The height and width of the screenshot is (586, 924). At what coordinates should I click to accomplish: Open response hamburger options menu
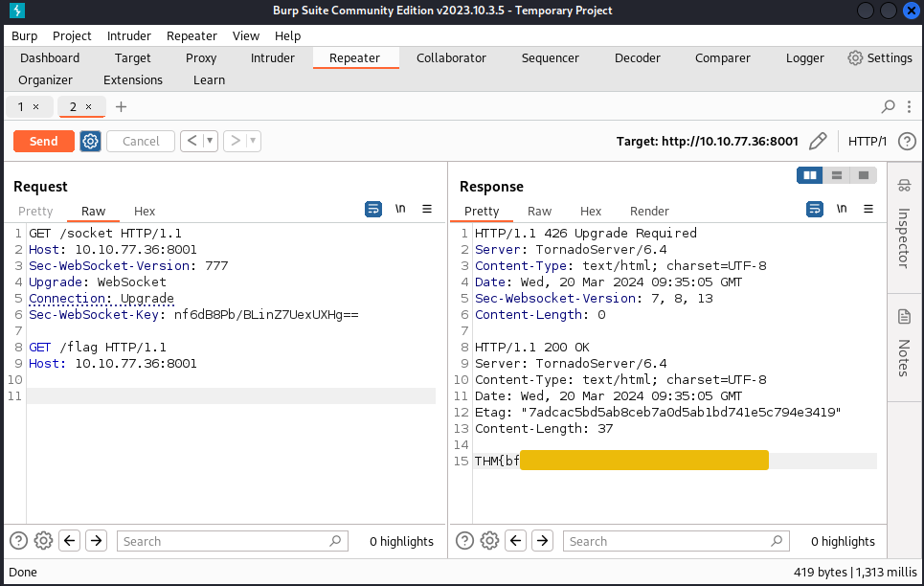[x=868, y=209]
